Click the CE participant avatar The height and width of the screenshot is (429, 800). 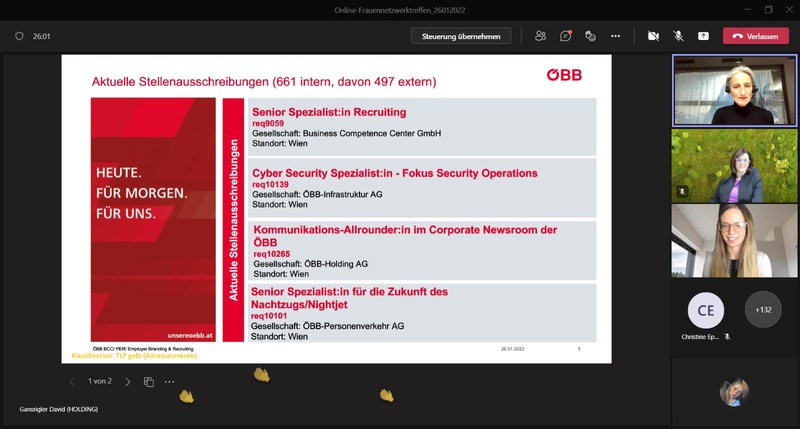click(x=706, y=310)
